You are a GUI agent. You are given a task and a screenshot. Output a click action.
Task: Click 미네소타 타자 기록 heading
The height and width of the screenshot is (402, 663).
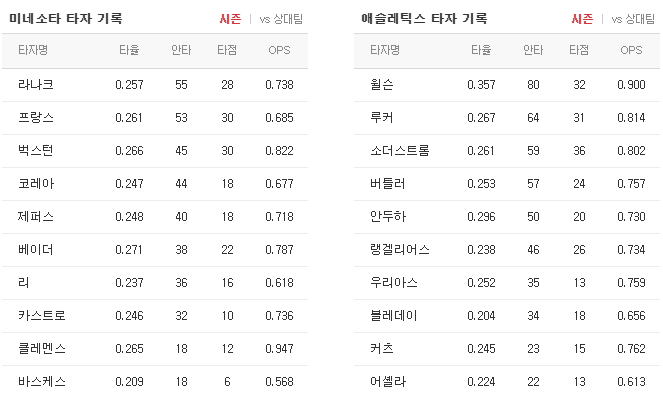pyautogui.click(x=66, y=19)
